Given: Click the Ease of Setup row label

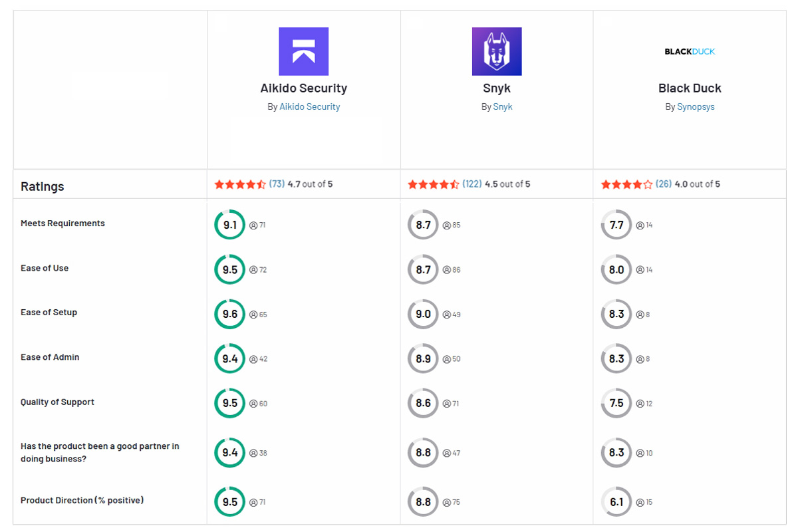Looking at the screenshot, I should [x=49, y=313].
